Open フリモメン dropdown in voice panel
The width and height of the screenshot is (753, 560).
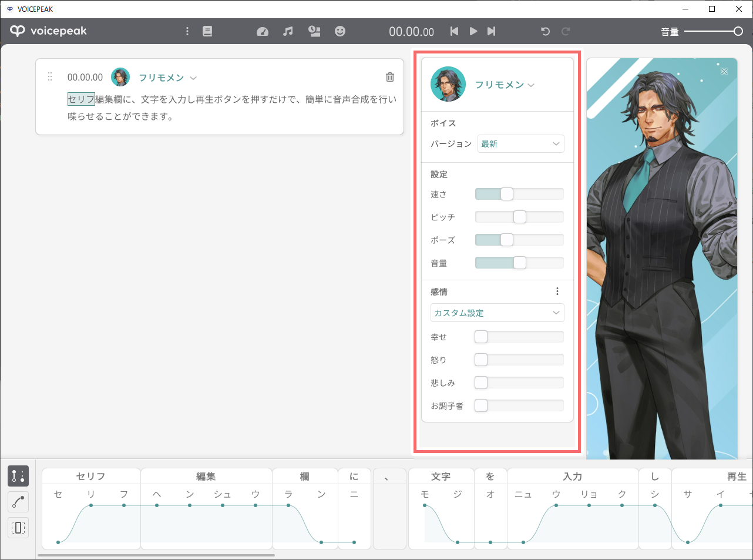tap(505, 85)
